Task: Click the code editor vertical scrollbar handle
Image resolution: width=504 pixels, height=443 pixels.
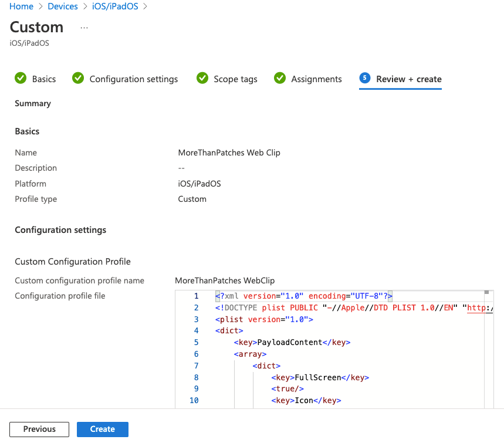Action: click(486, 292)
